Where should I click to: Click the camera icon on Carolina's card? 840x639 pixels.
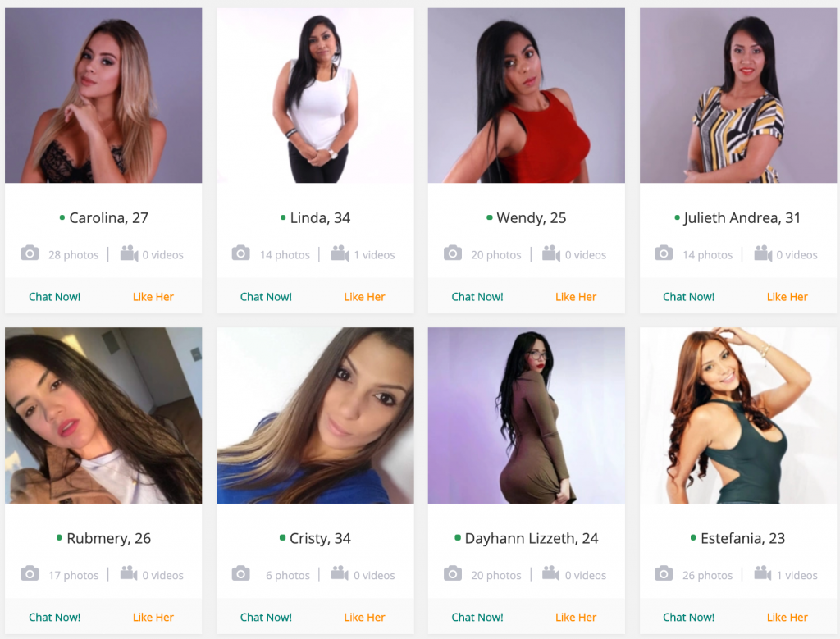point(30,253)
